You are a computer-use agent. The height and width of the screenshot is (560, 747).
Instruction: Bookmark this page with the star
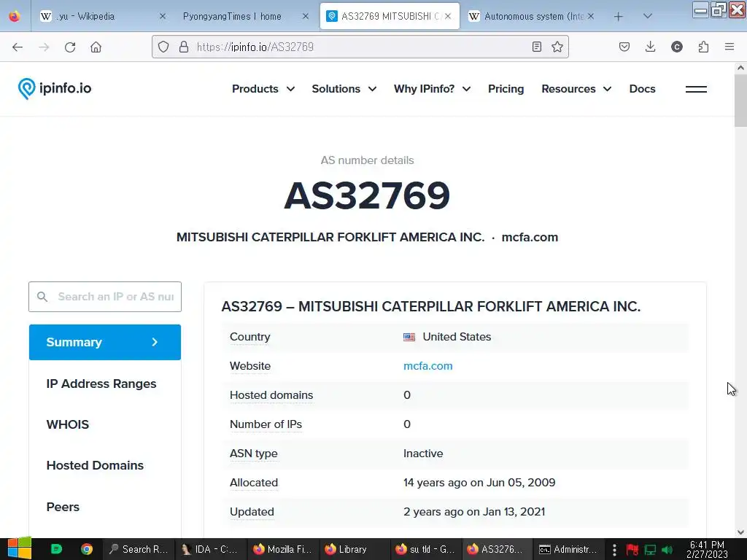557,47
